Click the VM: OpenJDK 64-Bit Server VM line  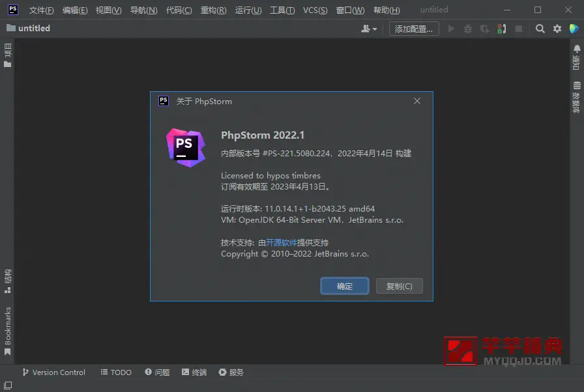point(312,220)
